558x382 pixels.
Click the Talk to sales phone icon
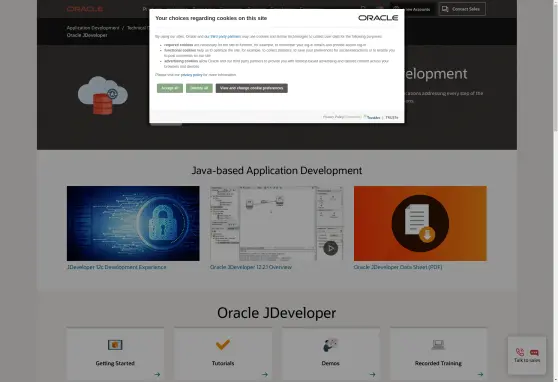click(520, 352)
